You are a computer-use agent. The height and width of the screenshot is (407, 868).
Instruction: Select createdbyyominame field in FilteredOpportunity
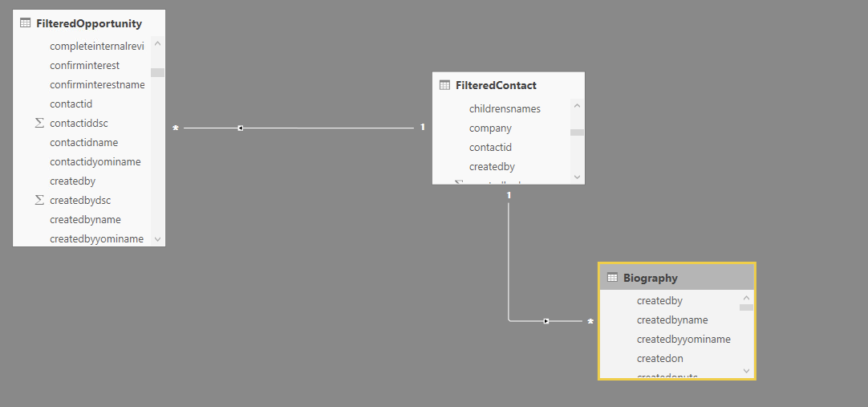[96, 238]
